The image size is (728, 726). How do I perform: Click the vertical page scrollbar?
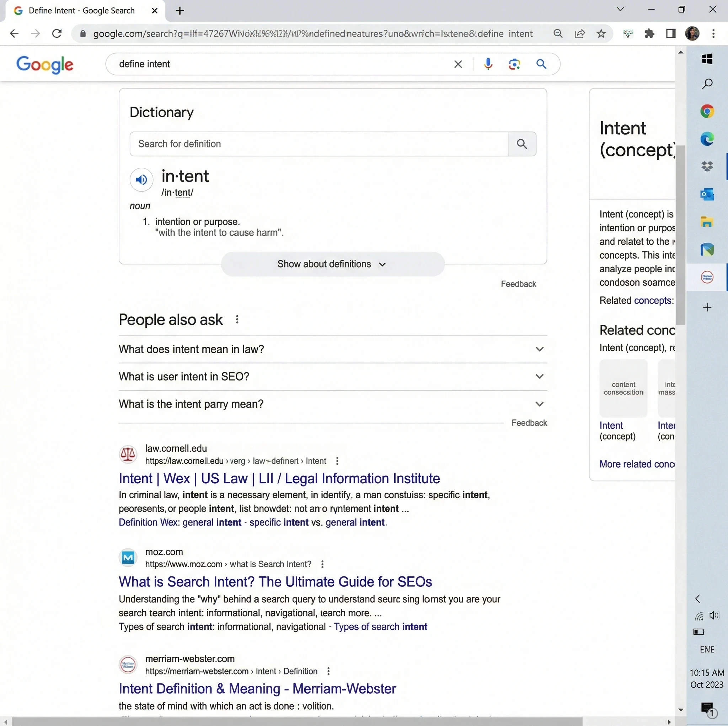680,233
